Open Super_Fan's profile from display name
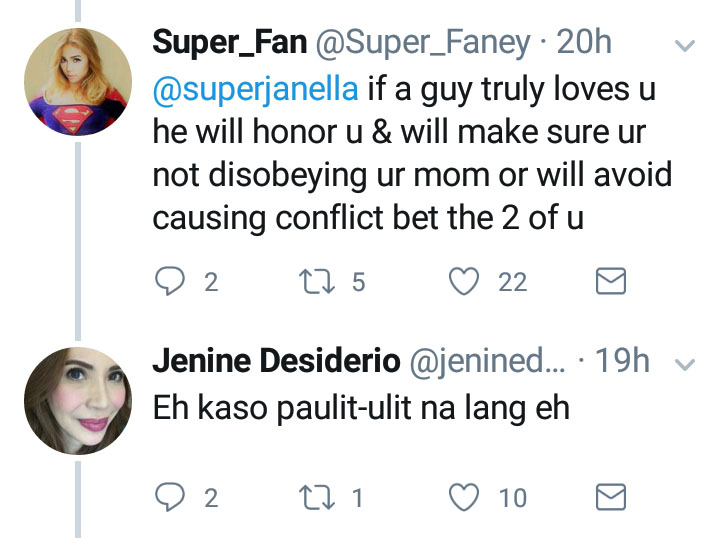This screenshot has height=538, width=720. [x=229, y=43]
